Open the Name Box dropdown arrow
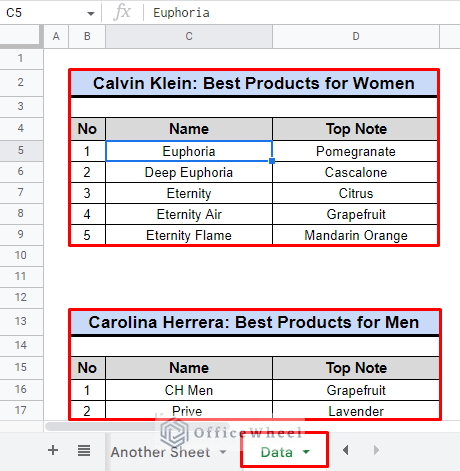Viewport: 460px width, 471px height. tap(90, 14)
